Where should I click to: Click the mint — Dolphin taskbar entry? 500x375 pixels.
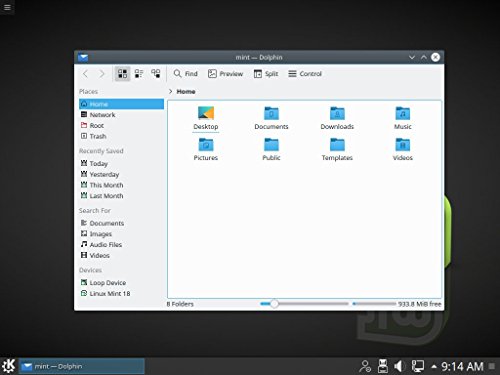(x=82, y=366)
